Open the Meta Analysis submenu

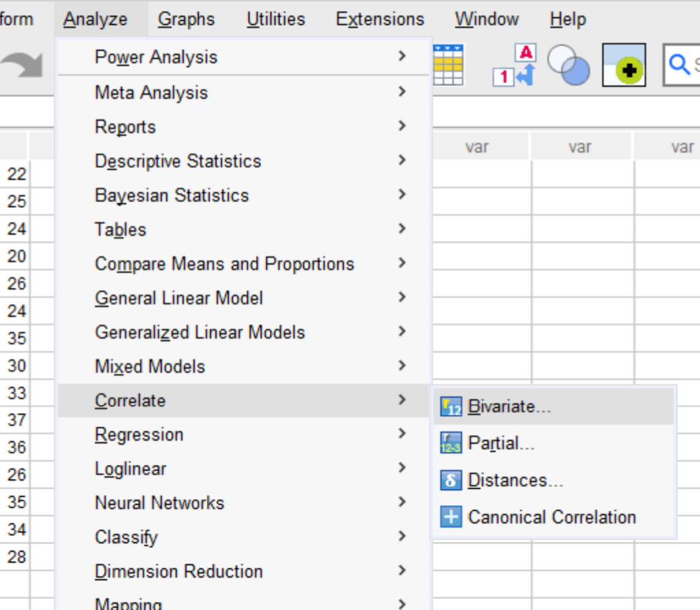[244, 93]
